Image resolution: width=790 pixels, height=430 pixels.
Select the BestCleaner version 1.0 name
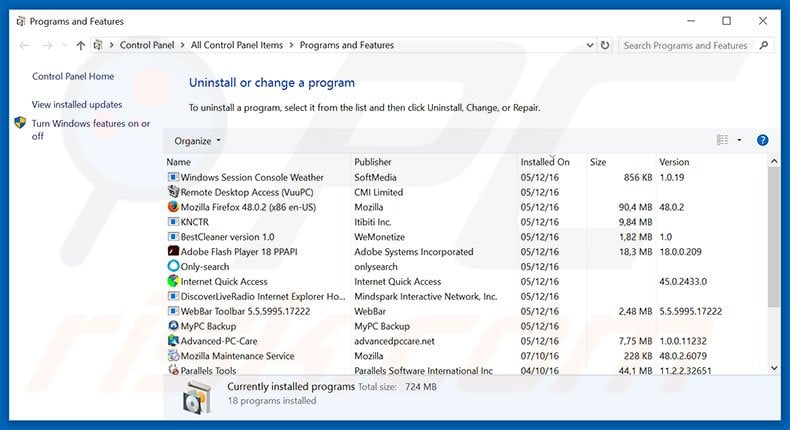click(227, 237)
